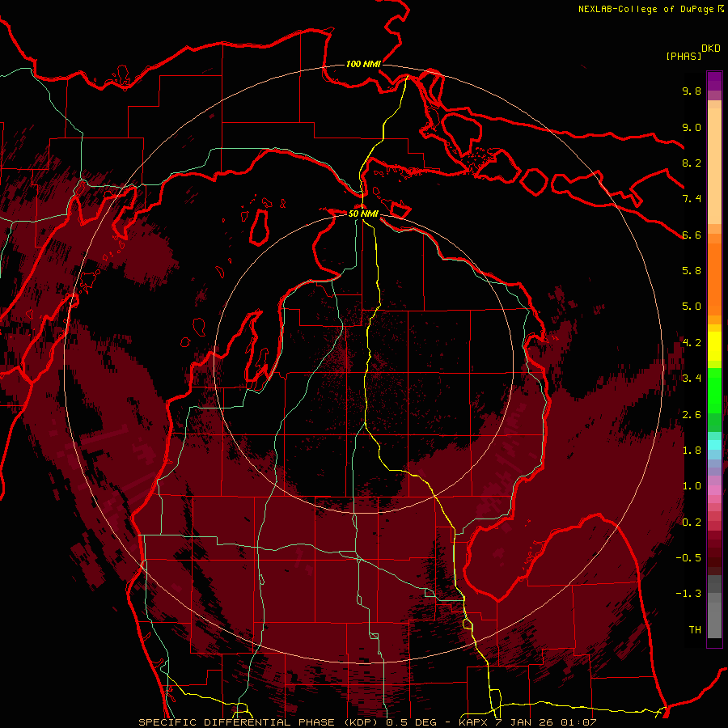Click the 7.4 color scale value
Image resolution: width=728 pixels, height=728 pixels.
point(692,199)
